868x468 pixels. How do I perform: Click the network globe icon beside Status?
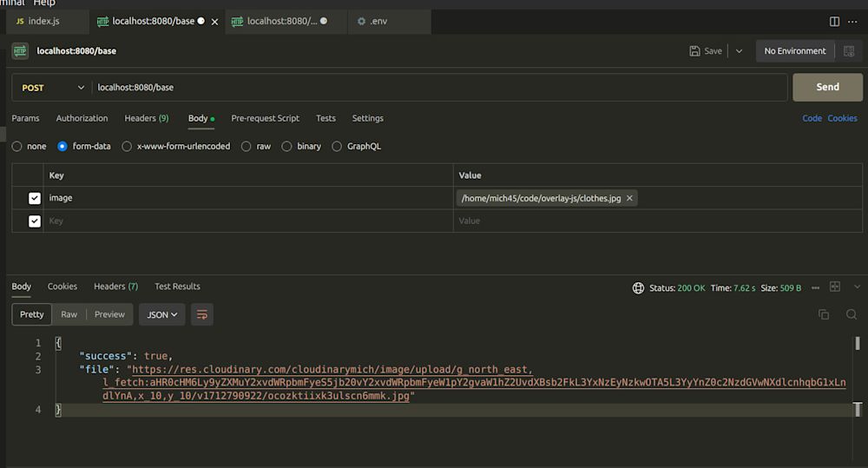639,287
